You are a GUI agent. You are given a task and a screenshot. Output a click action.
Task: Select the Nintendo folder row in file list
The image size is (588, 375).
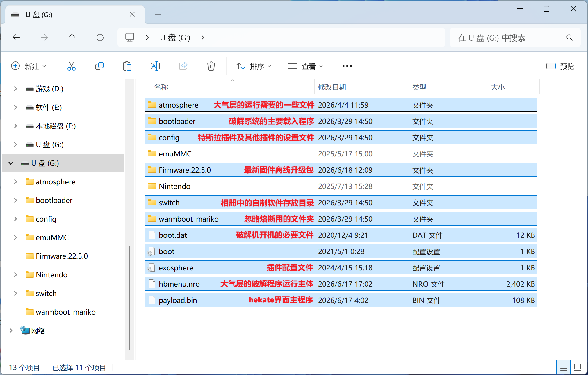tap(341, 186)
